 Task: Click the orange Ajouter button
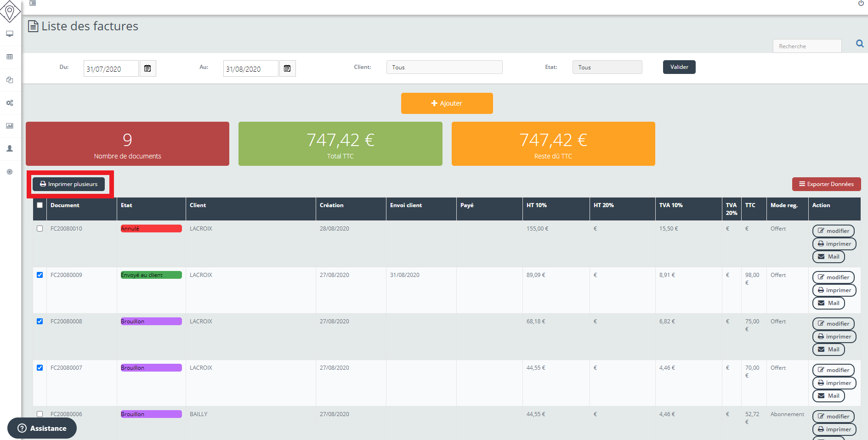tap(447, 103)
